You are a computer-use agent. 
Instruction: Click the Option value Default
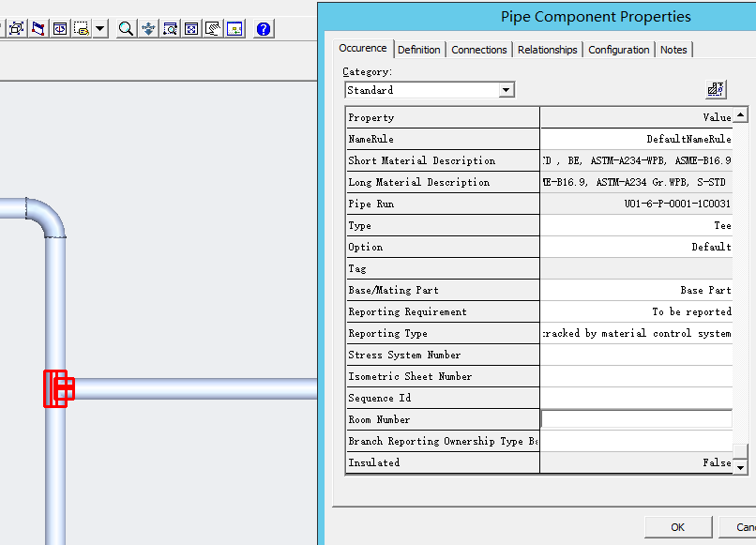[x=637, y=247]
